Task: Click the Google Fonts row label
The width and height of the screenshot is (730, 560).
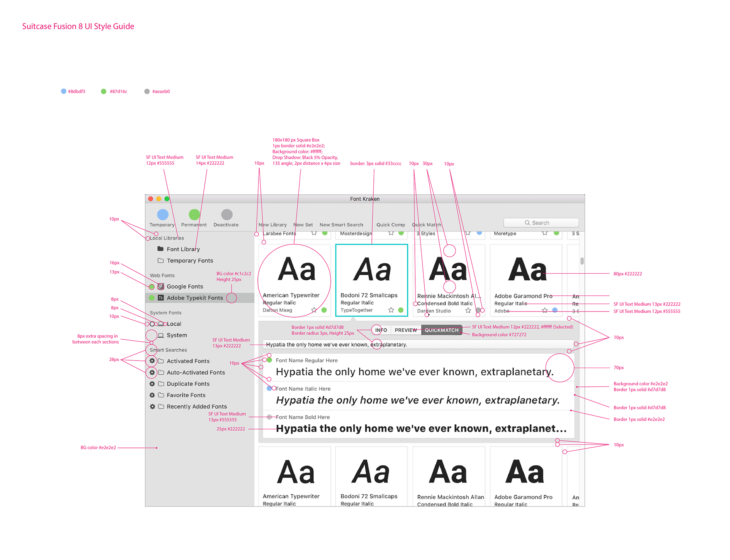Action: [x=185, y=287]
